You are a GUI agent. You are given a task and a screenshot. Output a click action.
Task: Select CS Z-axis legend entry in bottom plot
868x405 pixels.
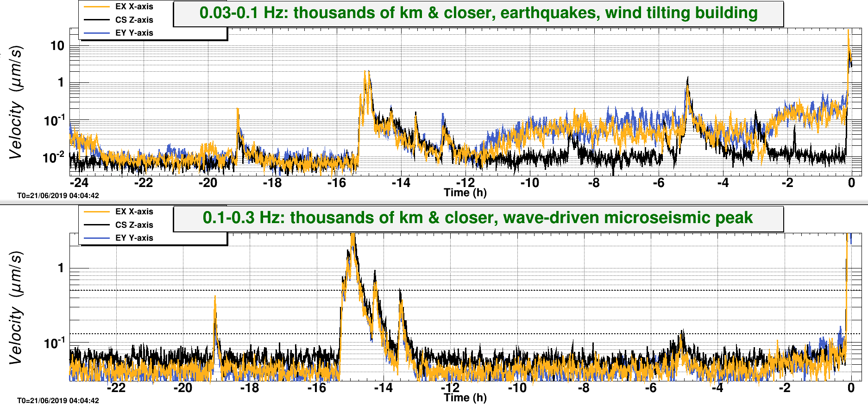pos(134,225)
